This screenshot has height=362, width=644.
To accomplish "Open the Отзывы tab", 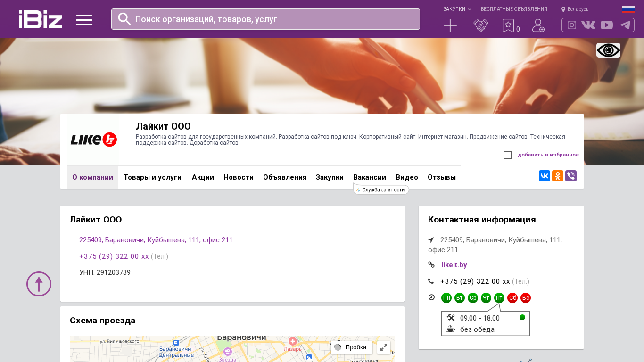I will [441, 177].
